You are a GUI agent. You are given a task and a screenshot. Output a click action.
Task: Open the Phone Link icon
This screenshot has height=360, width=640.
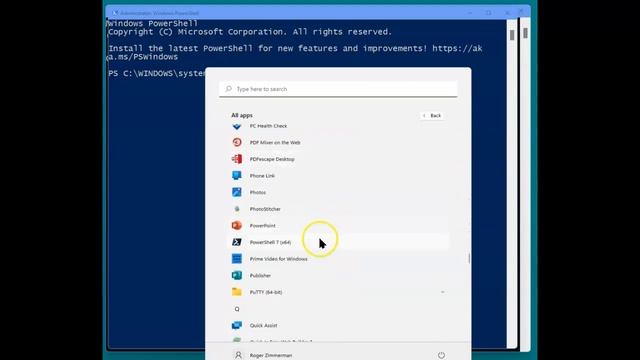pyautogui.click(x=237, y=176)
